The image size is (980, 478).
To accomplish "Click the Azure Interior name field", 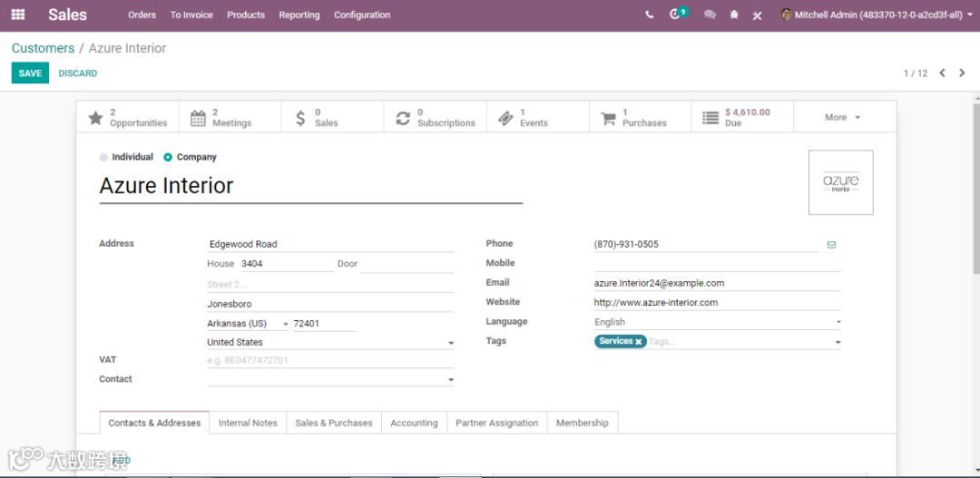I will 310,186.
